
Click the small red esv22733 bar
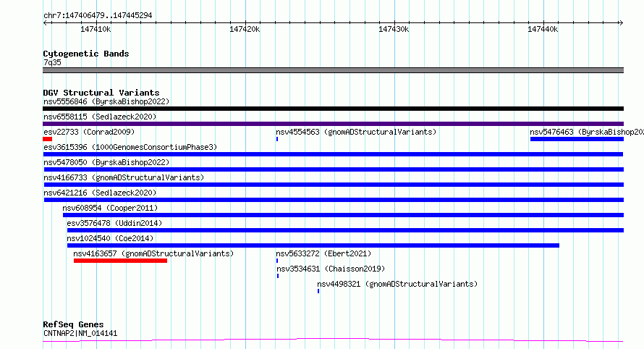tap(47, 139)
